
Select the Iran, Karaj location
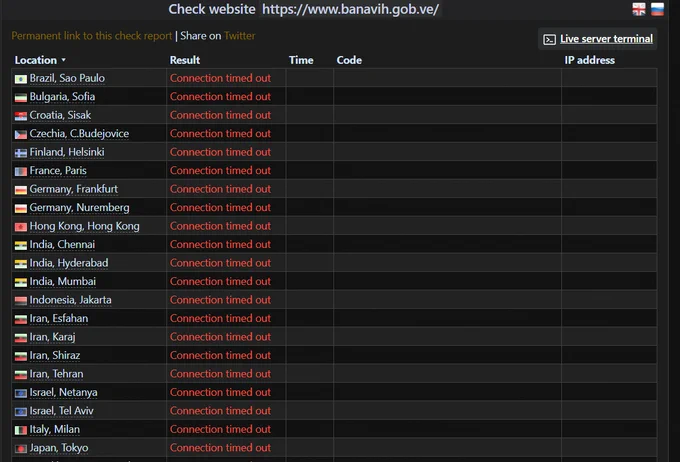click(x=52, y=337)
